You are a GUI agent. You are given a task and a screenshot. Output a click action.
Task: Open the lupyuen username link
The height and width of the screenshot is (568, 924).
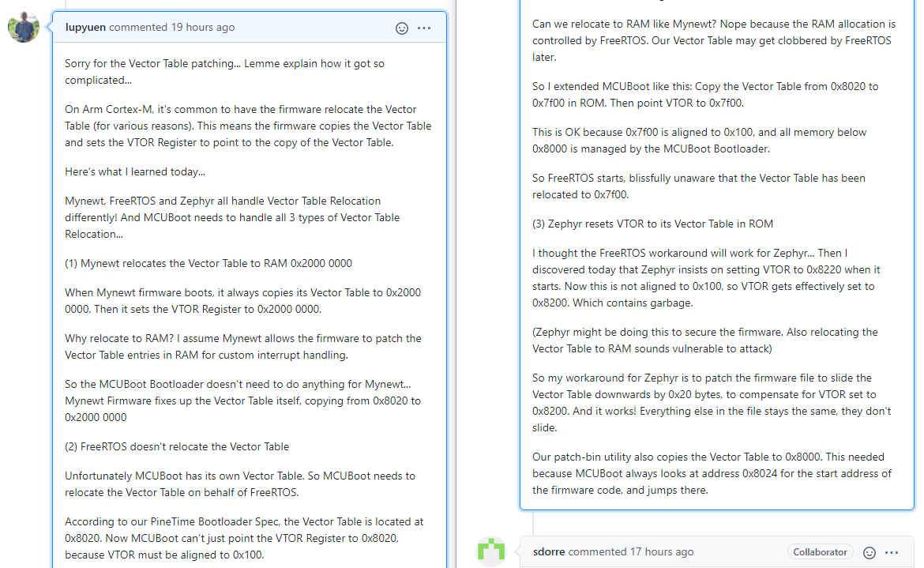[x=85, y=27]
